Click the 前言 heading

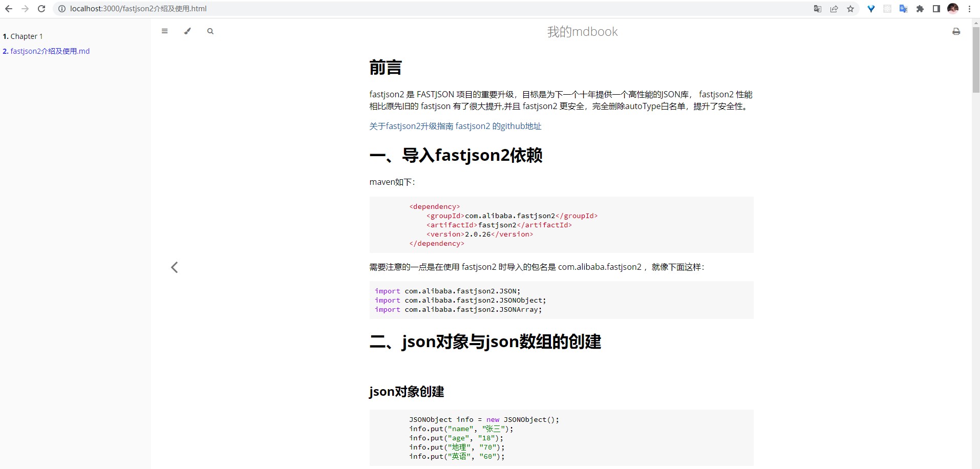coord(386,68)
